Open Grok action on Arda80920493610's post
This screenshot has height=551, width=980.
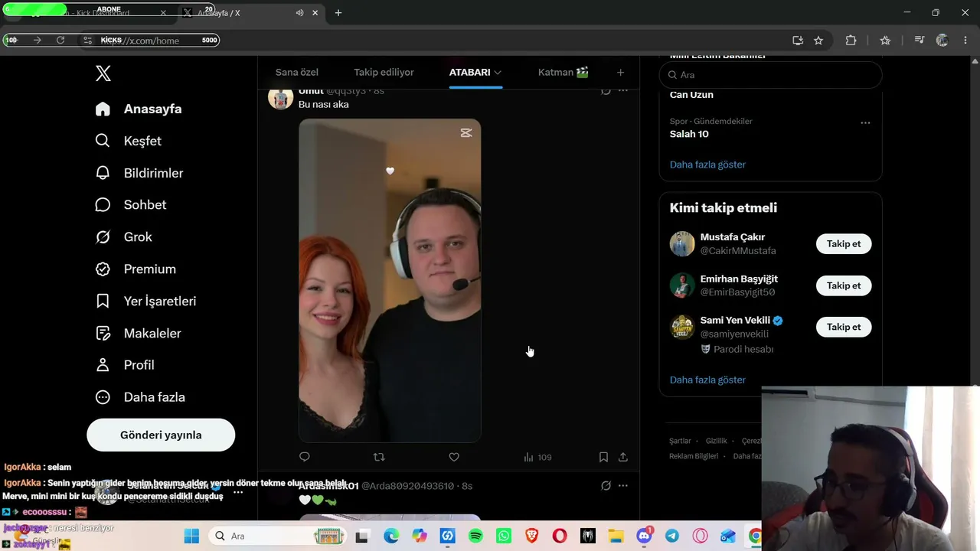pyautogui.click(x=606, y=486)
